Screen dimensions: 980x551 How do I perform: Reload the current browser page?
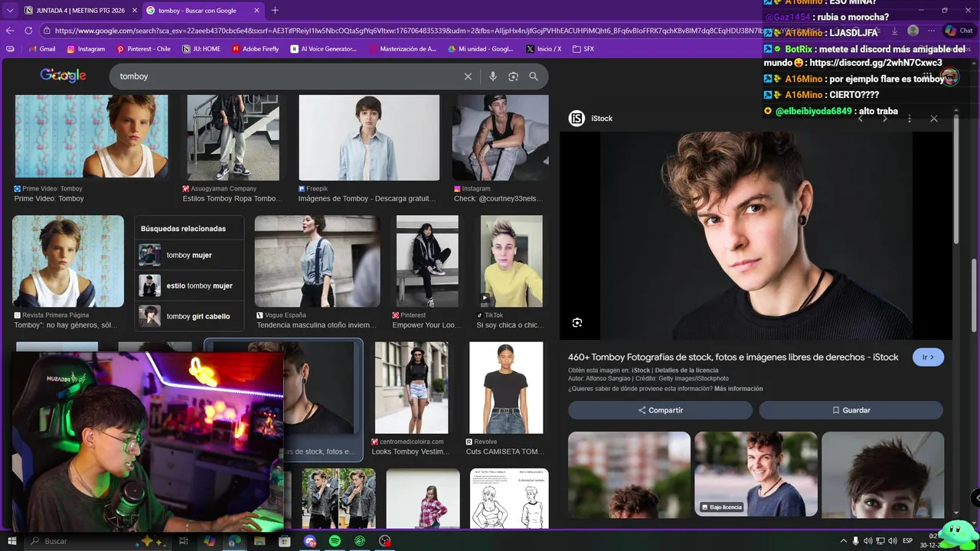28,31
